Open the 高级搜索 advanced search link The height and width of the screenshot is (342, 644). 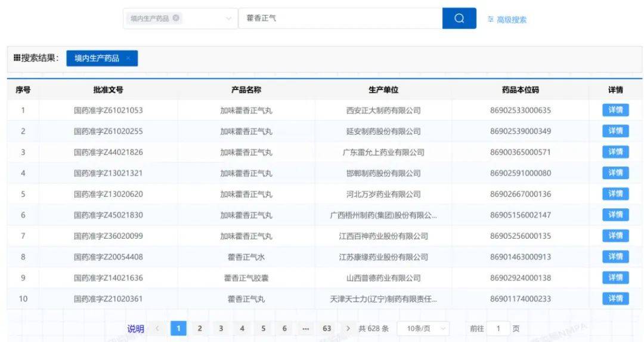coord(507,20)
